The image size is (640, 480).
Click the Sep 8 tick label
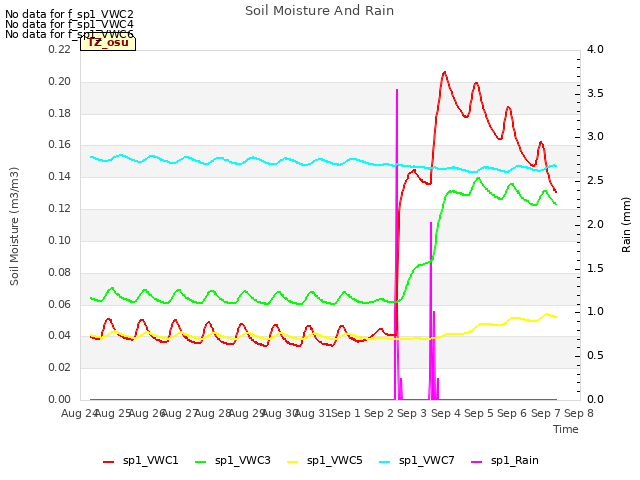(x=579, y=413)
